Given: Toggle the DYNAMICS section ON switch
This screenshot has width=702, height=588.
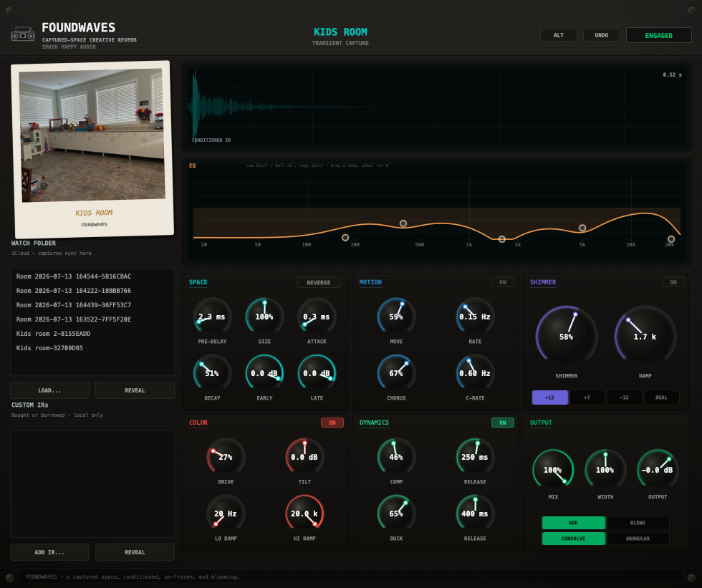Looking at the screenshot, I should coord(502,423).
